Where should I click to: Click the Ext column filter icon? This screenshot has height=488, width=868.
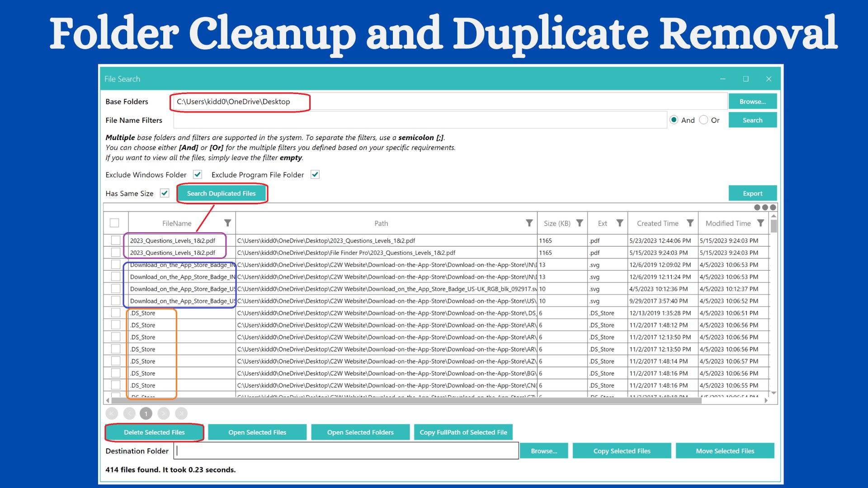[x=620, y=223]
